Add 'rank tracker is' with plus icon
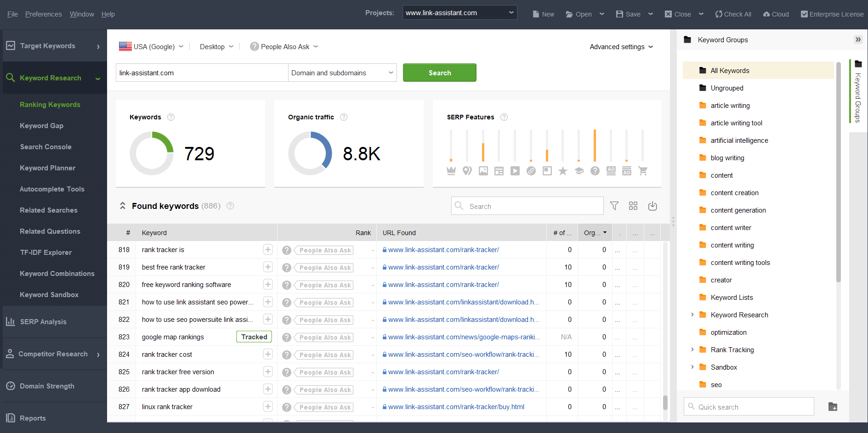The image size is (868, 433). [268, 249]
